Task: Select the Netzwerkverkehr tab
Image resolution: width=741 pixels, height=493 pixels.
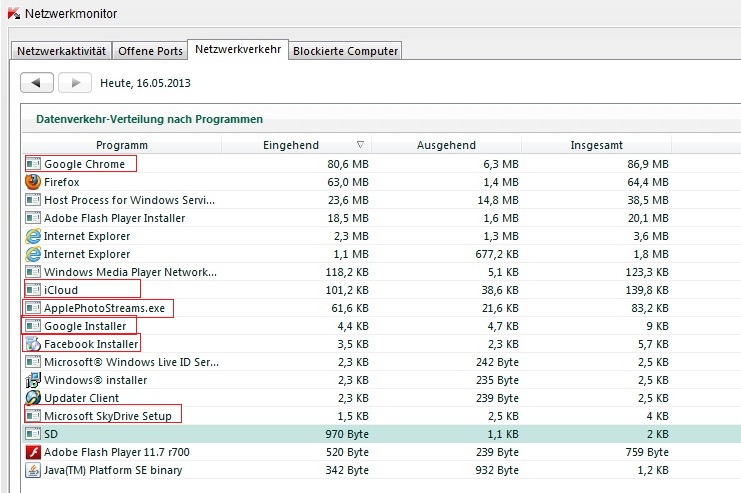Action: point(238,49)
